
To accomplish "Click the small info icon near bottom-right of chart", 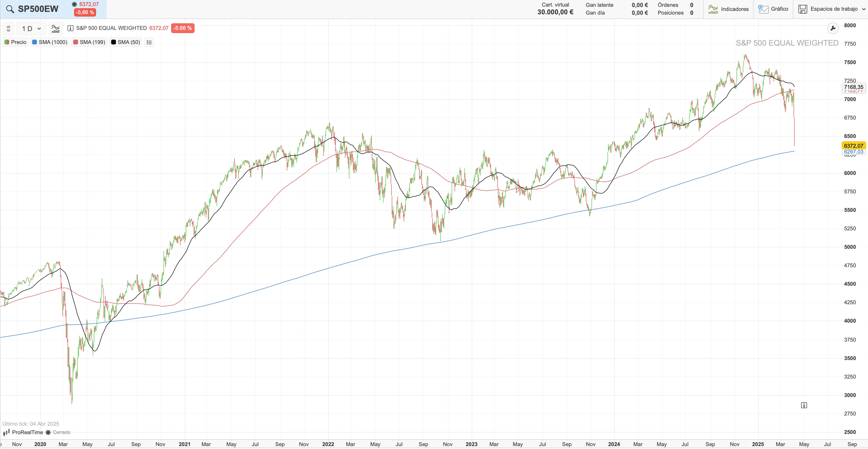I will coord(804,405).
